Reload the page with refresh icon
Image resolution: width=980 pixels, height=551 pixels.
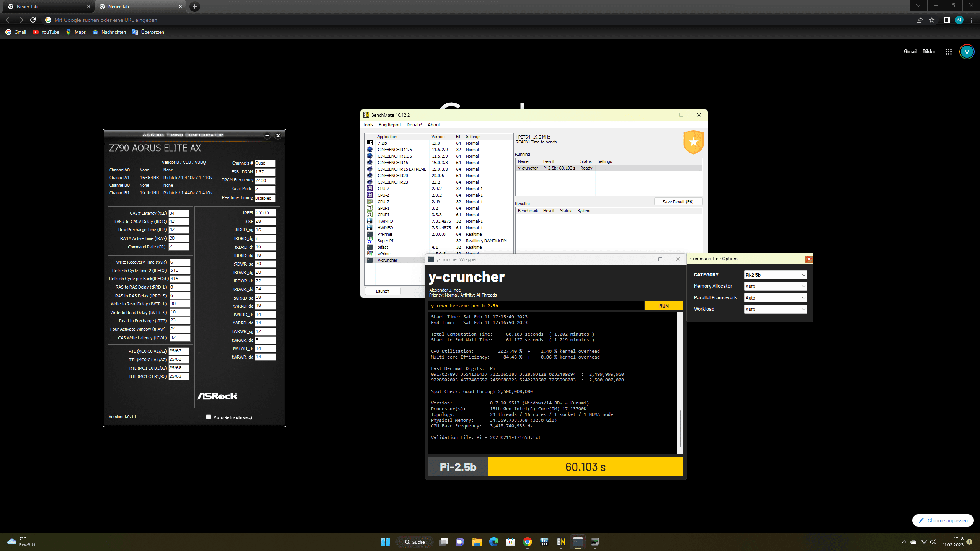pos(33,20)
